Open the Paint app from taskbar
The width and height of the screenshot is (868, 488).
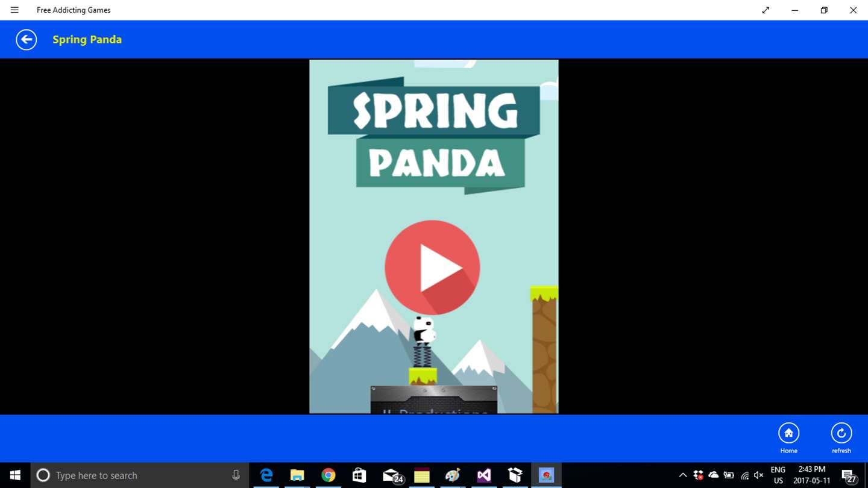coord(453,475)
